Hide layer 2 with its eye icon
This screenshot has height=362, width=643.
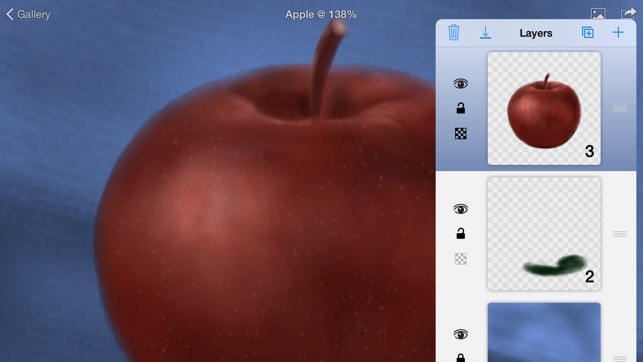[461, 209]
